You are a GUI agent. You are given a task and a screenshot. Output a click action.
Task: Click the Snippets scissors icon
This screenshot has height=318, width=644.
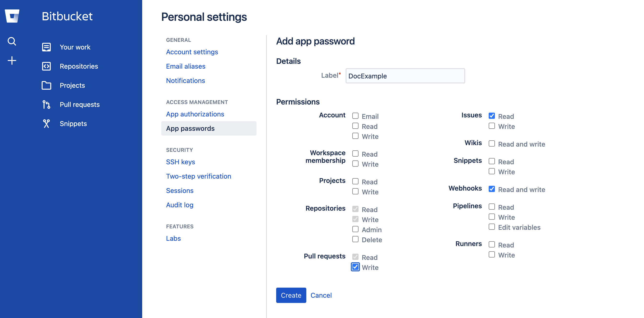[46, 124]
